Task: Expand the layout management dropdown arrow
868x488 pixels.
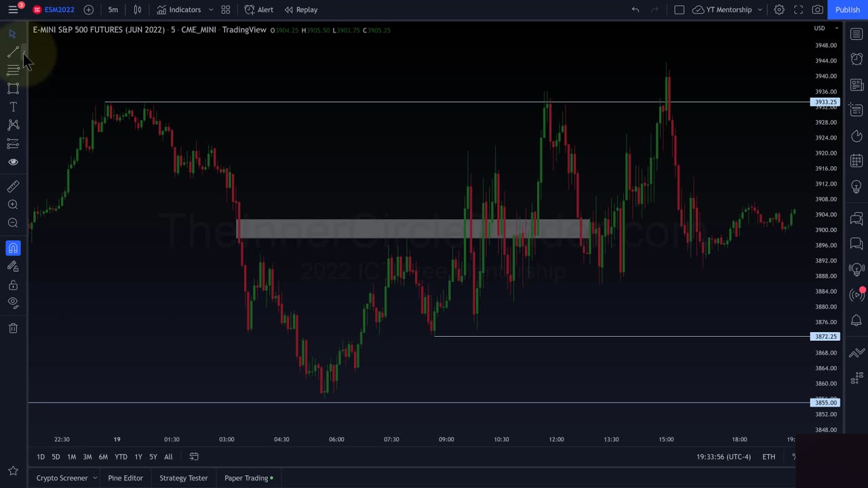Action: (x=760, y=9)
